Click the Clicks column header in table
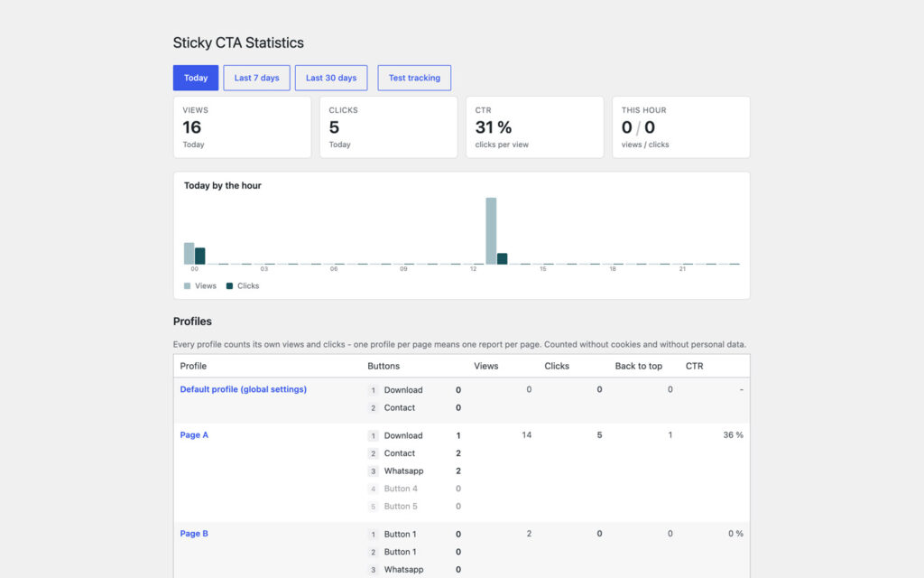This screenshot has width=924, height=578. (557, 366)
